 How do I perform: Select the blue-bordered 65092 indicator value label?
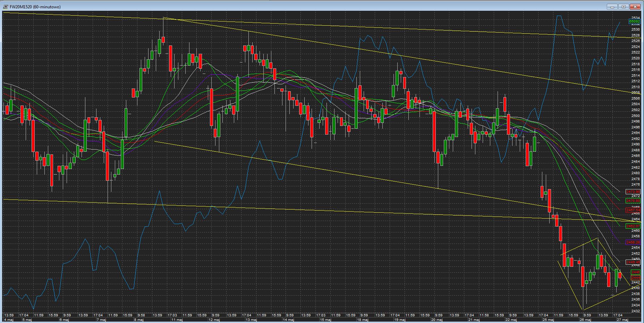634,22
